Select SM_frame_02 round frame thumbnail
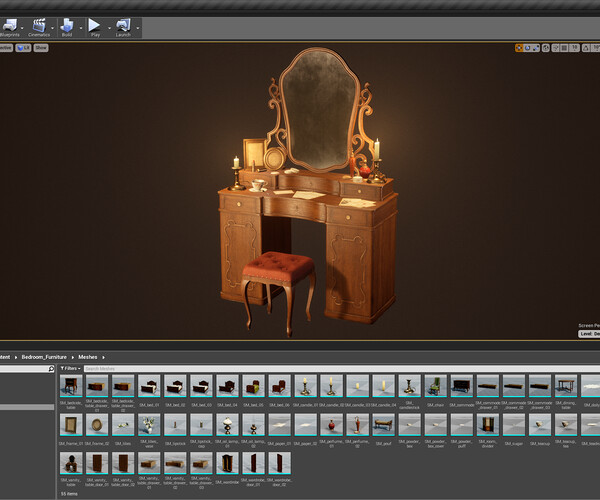The width and height of the screenshot is (600, 500). [x=97, y=425]
